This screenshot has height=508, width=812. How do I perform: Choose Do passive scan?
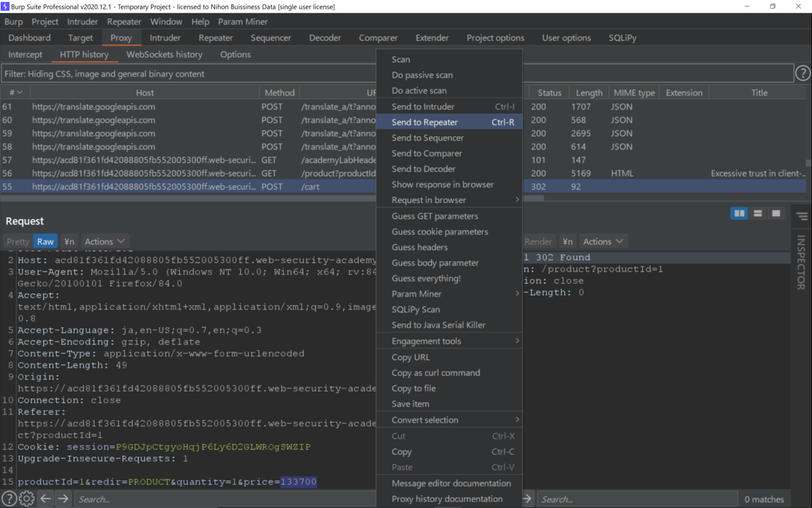pos(449,75)
